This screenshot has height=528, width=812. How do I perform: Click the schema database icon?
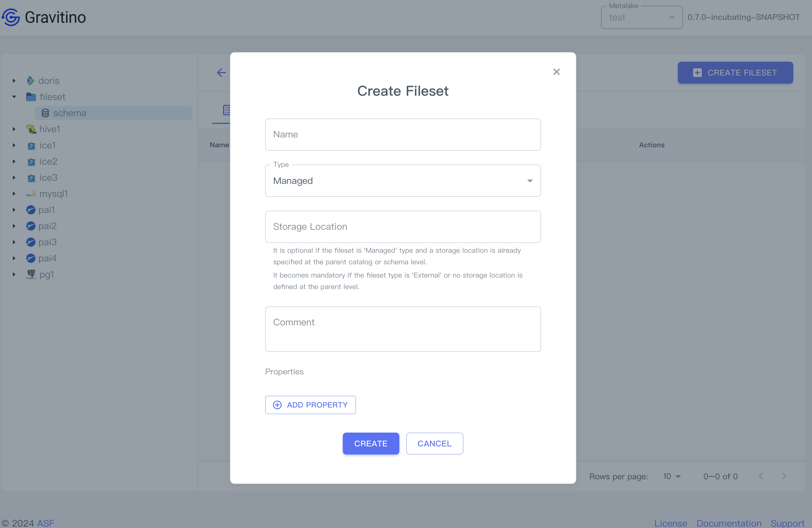(45, 113)
